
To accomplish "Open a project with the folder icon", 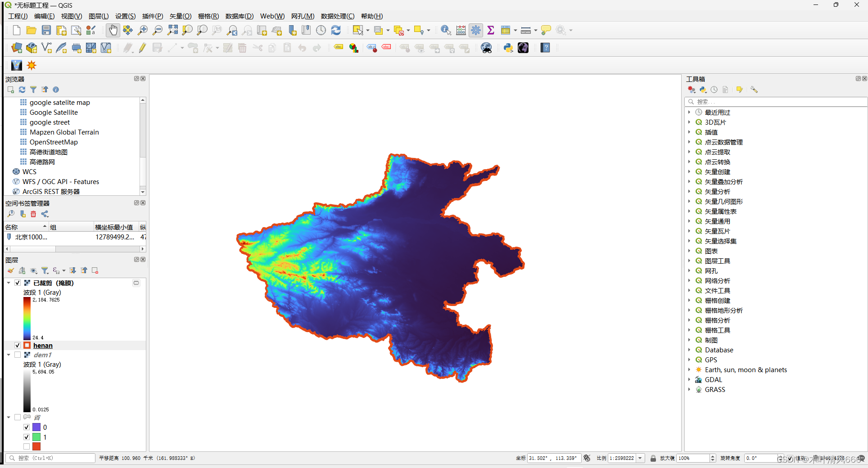I will [x=32, y=30].
